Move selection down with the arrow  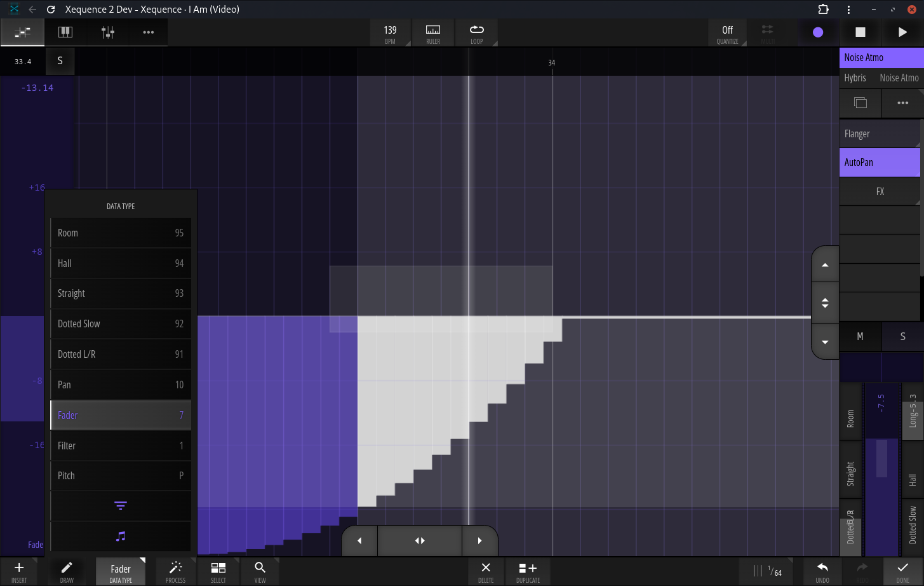click(x=825, y=342)
